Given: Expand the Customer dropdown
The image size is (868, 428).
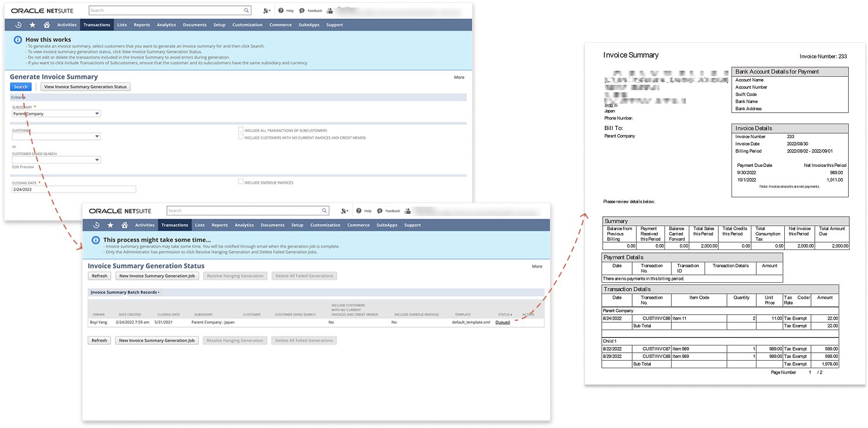Looking at the screenshot, I should click(56, 136).
